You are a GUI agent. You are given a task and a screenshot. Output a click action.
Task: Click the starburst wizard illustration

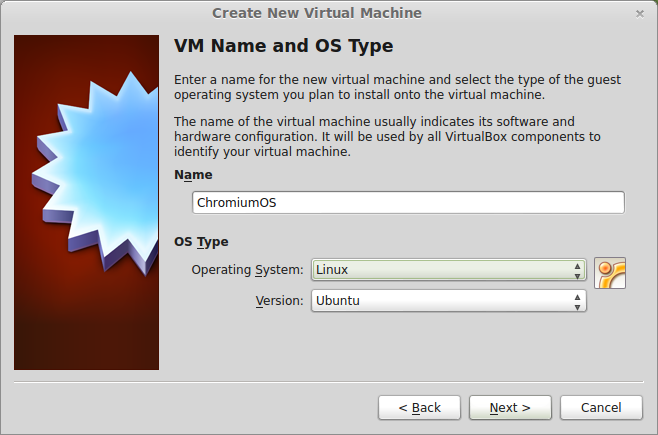[86, 202]
